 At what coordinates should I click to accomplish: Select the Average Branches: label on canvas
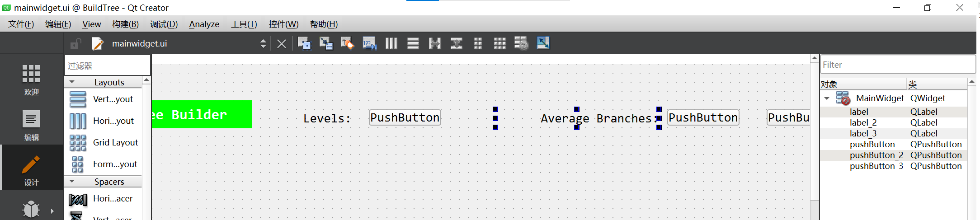click(x=599, y=118)
